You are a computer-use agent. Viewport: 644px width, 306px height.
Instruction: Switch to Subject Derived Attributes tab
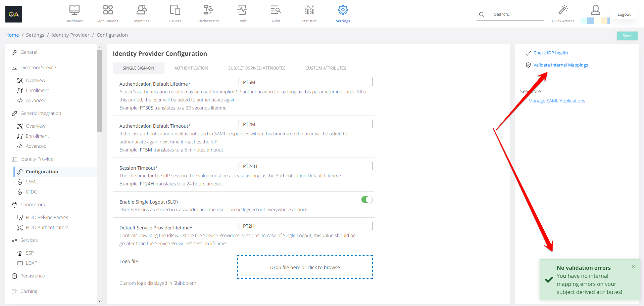[257, 68]
